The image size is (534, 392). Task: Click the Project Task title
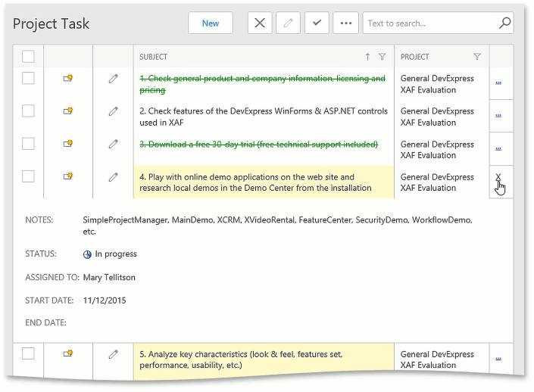pyautogui.click(x=51, y=24)
